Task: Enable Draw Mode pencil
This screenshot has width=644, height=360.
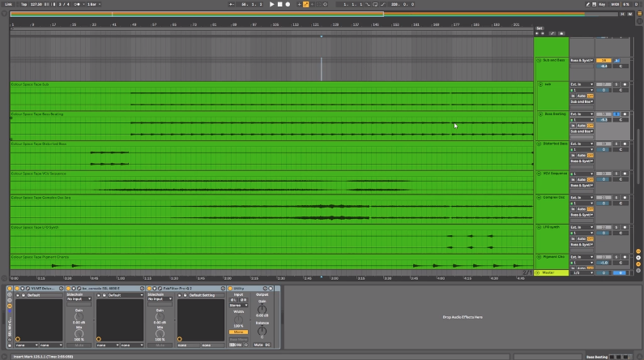Action: click(x=588, y=4)
